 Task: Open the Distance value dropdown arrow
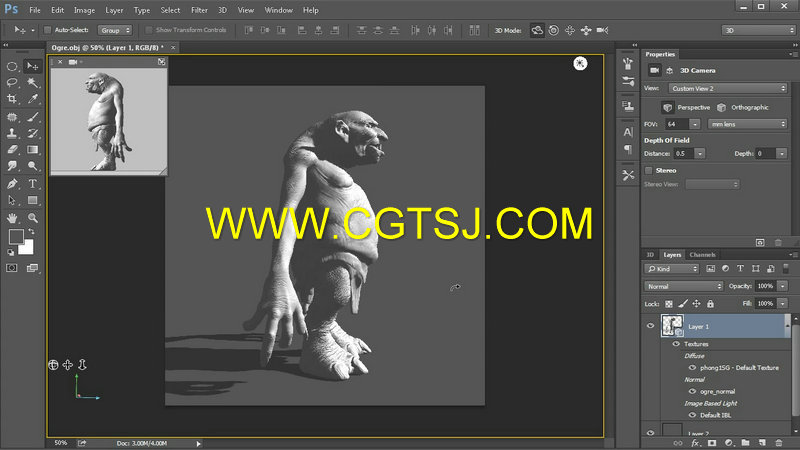(x=700, y=154)
